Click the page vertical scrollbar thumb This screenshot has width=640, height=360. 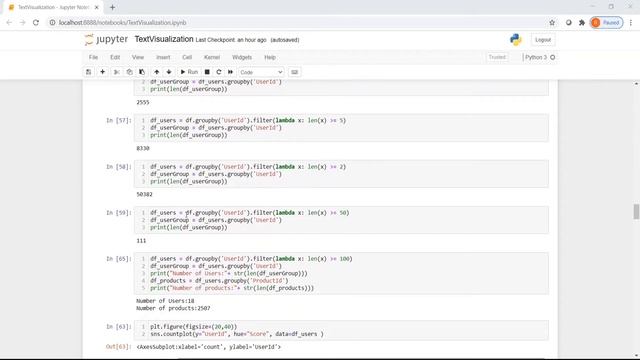(636, 211)
